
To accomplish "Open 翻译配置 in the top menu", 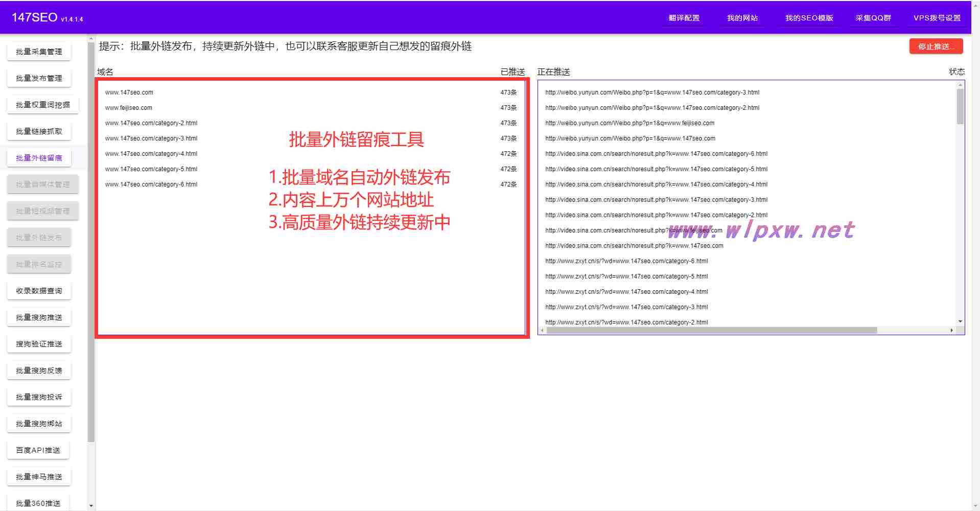I will (684, 18).
